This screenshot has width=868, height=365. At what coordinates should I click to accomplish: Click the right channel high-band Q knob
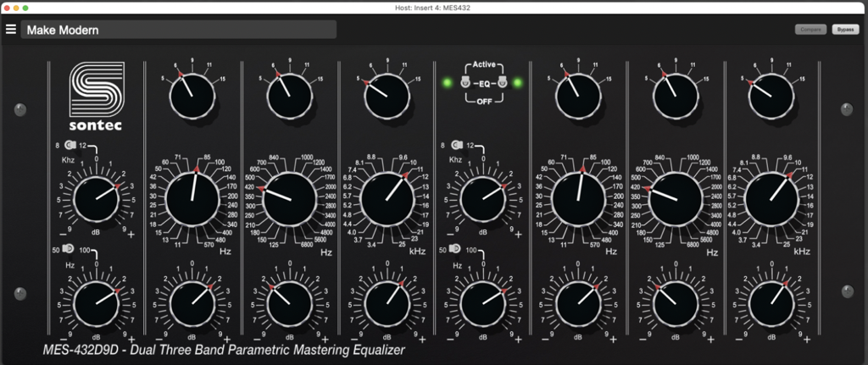tap(771, 97)
